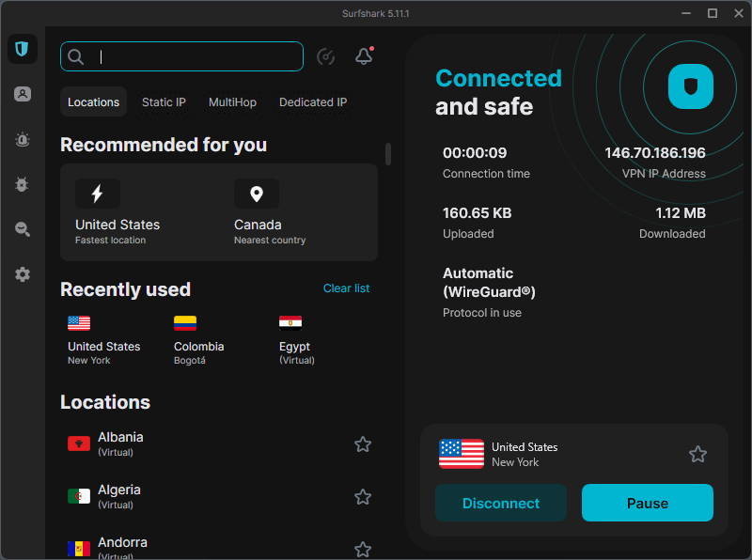Image resolution: width=752 pixels, height=560 pixels.
Task: Maximize the Surfshark window
Action: (x=713, y=13)
